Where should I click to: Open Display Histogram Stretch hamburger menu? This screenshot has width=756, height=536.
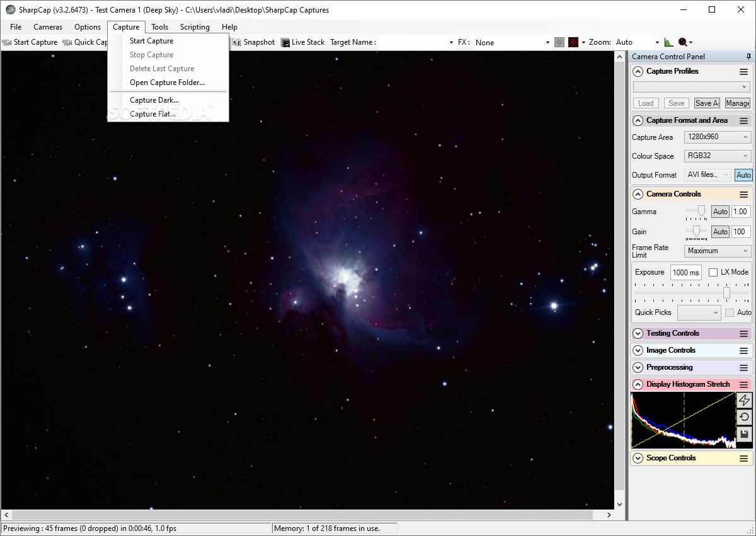coord(744,385)
